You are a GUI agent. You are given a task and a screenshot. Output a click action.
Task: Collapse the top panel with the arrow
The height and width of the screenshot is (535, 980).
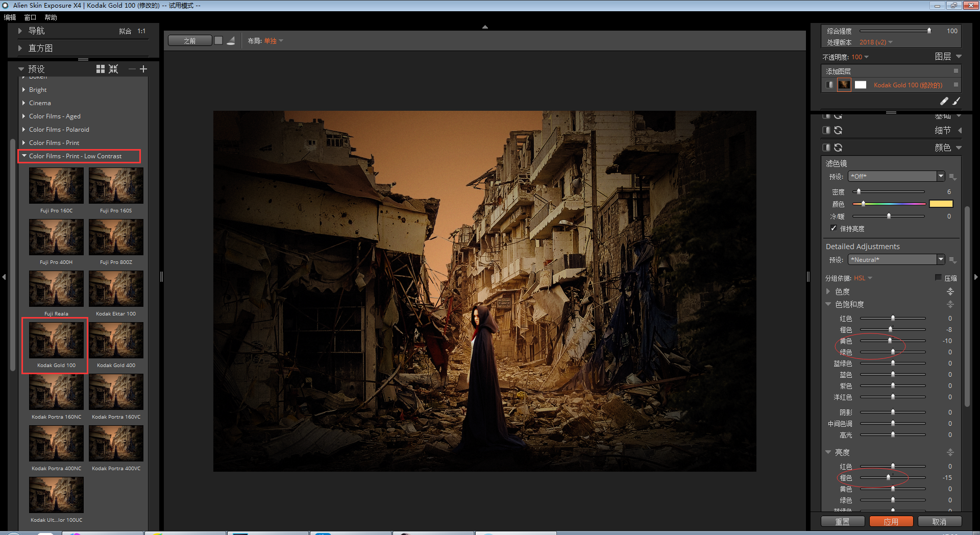tap(485, 27)
